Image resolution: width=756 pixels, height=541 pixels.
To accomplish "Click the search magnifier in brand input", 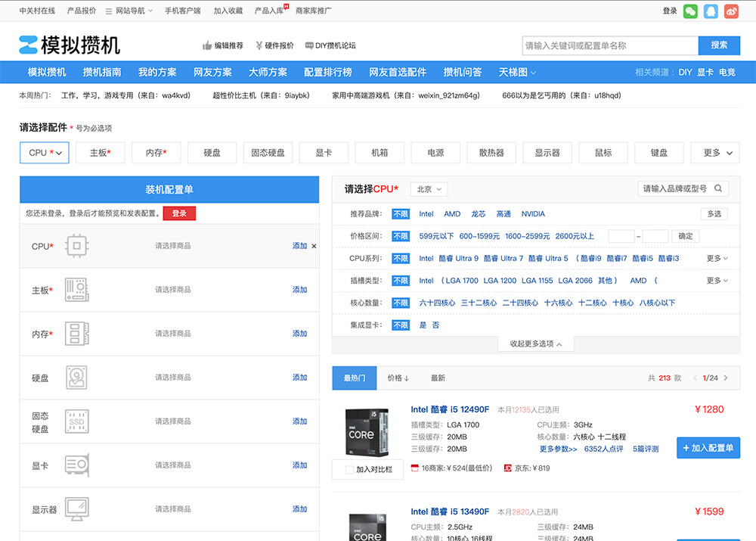I will (719, 188).
